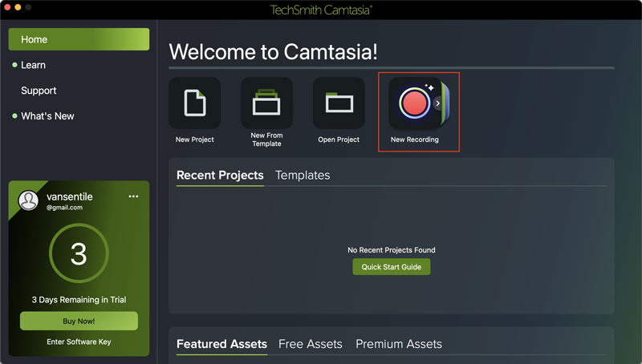Viewport: 642px width, 364px height.
Task: Select the Home sidebar item
Action: pyautogui.click(x=79, y=39)
